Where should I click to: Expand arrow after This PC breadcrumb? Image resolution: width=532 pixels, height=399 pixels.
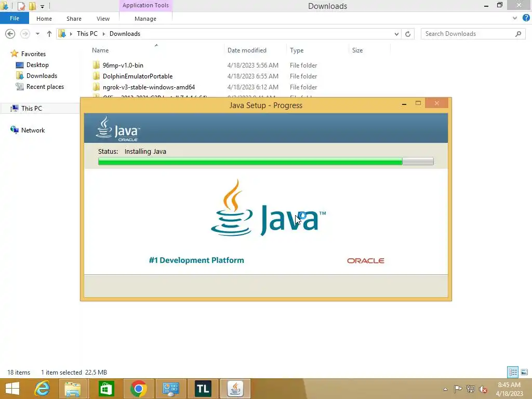(103, 34)
